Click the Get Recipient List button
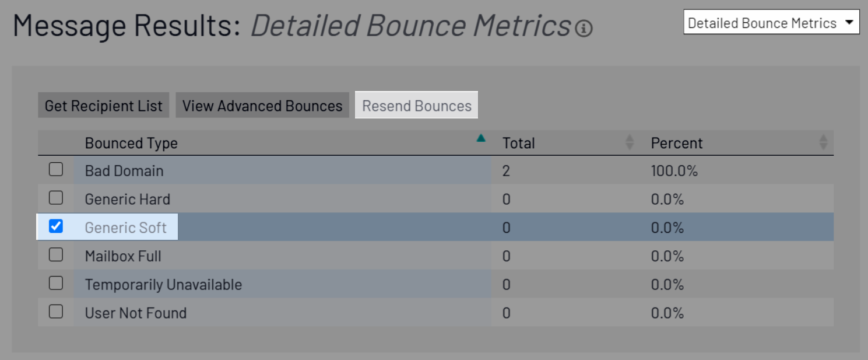The height and width of the screenshot is (360, 868). (x=104, y=106)
